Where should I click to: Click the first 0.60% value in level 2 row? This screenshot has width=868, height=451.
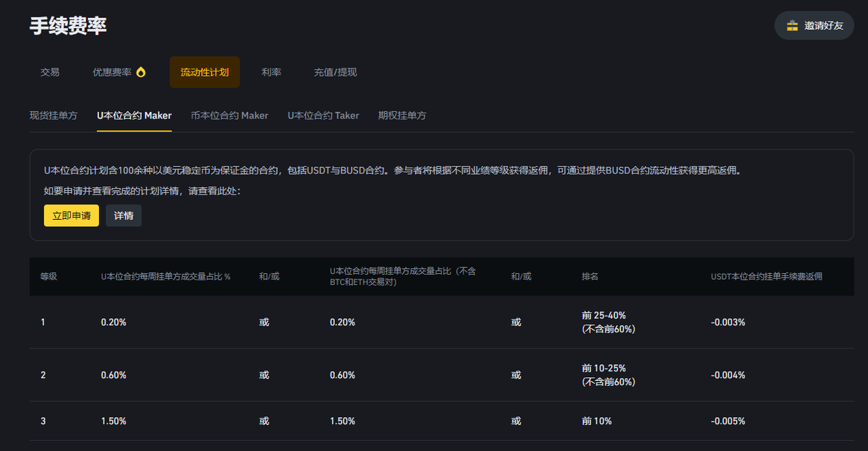coord(114,375)
